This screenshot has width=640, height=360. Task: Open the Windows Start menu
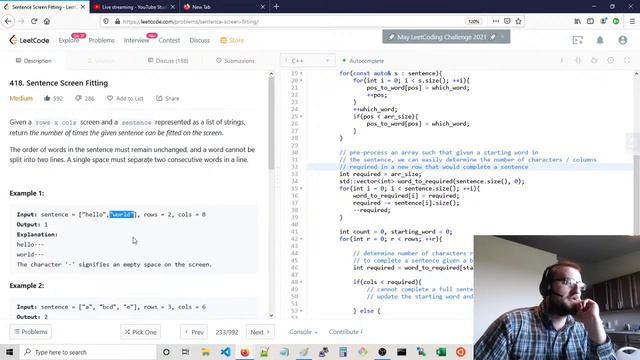9,352
